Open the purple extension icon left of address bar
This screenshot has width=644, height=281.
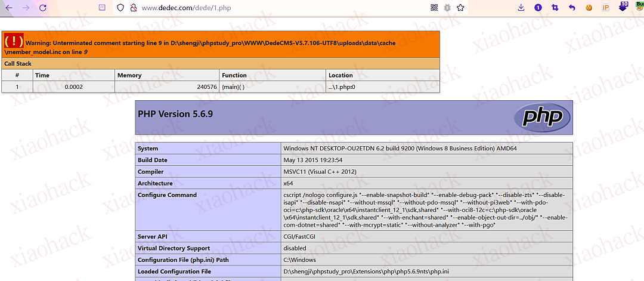point(103,7)
